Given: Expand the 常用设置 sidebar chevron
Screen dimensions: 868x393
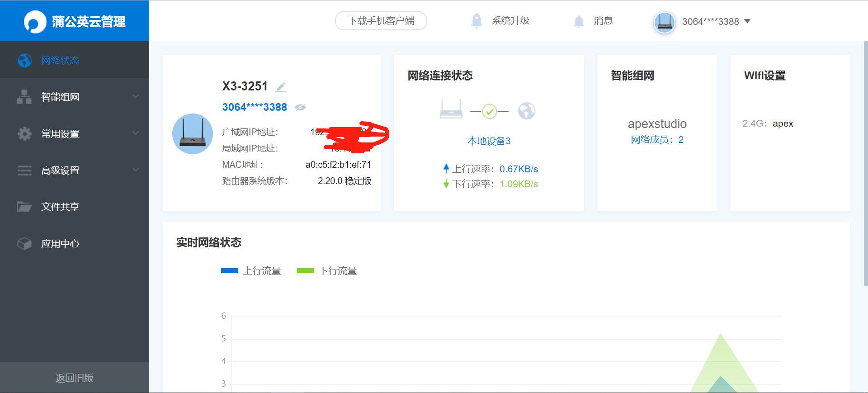Looking at the screenshot, I should point(136,133).
